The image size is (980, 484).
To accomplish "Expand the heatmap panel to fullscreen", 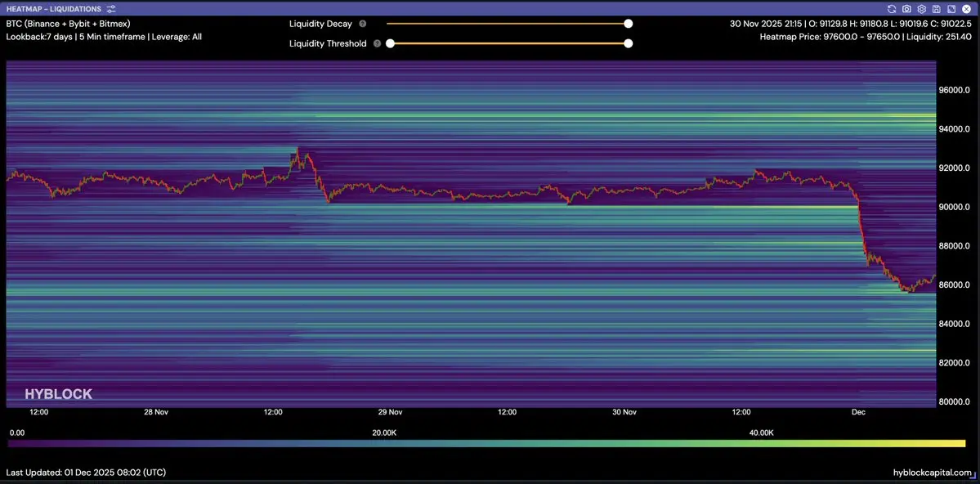I will tap(951, 9).
